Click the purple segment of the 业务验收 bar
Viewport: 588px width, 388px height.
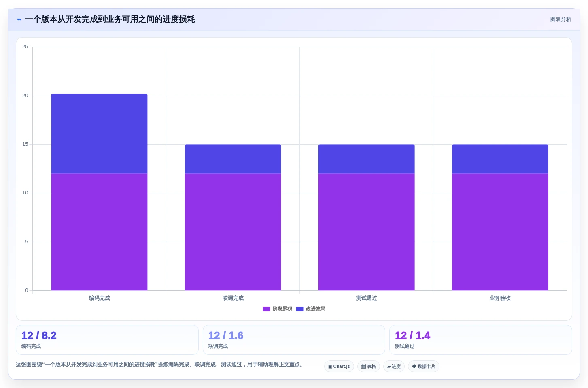pyautogui.click(x=500, y=232)
